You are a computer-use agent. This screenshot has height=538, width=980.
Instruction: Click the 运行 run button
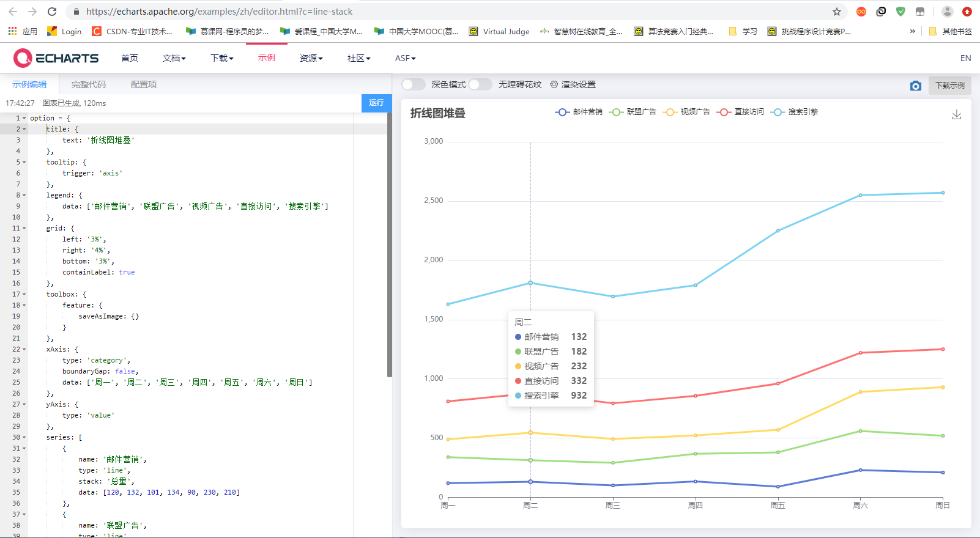[x=376, y=103]
